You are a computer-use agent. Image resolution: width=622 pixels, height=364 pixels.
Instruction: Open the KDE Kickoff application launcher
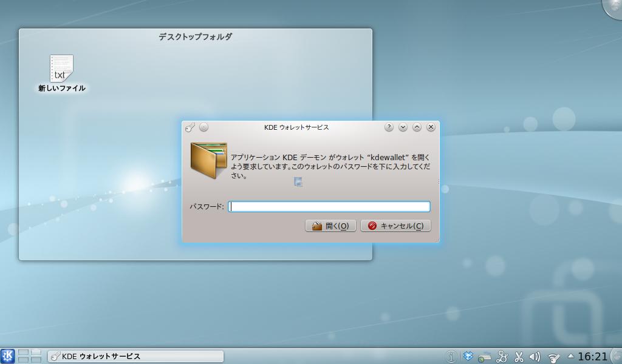(7, 356)
